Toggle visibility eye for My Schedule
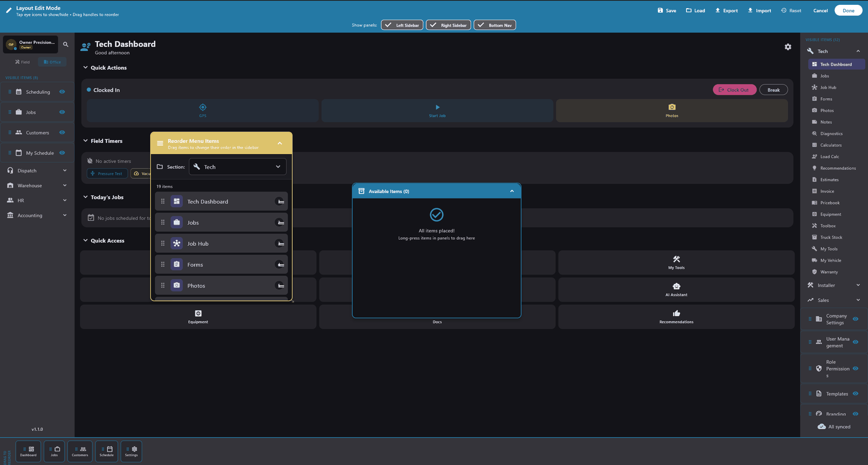 [62, 153]
